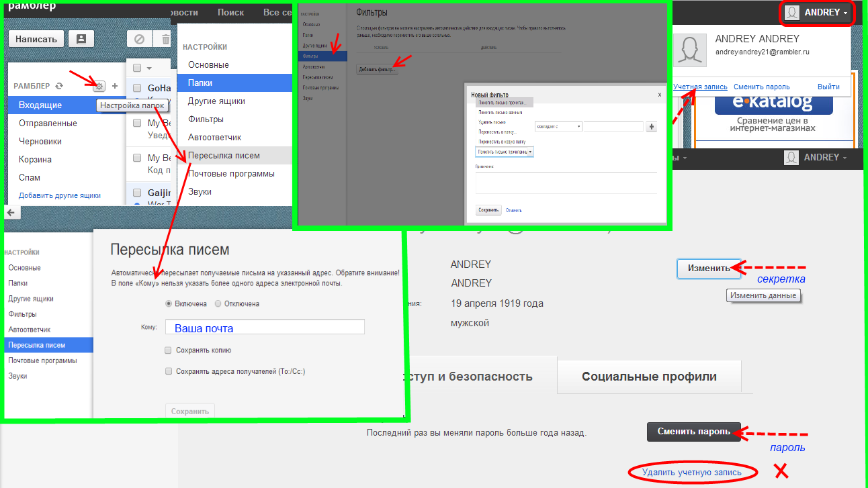
Task: Select the Отключена radio button
Action: point(218,303)
